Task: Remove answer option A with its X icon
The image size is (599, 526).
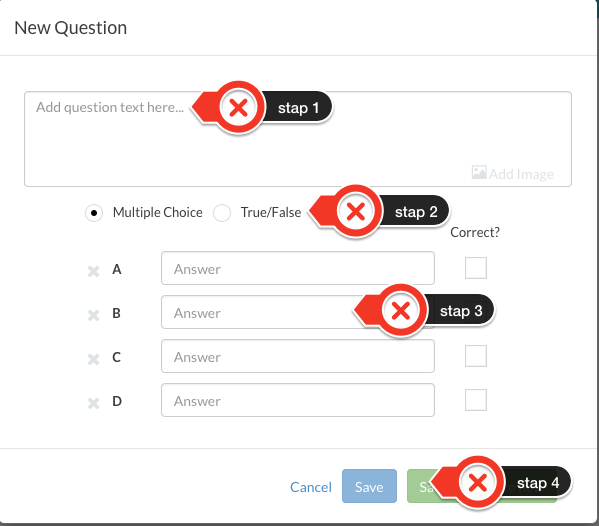Action: [93, 272]
